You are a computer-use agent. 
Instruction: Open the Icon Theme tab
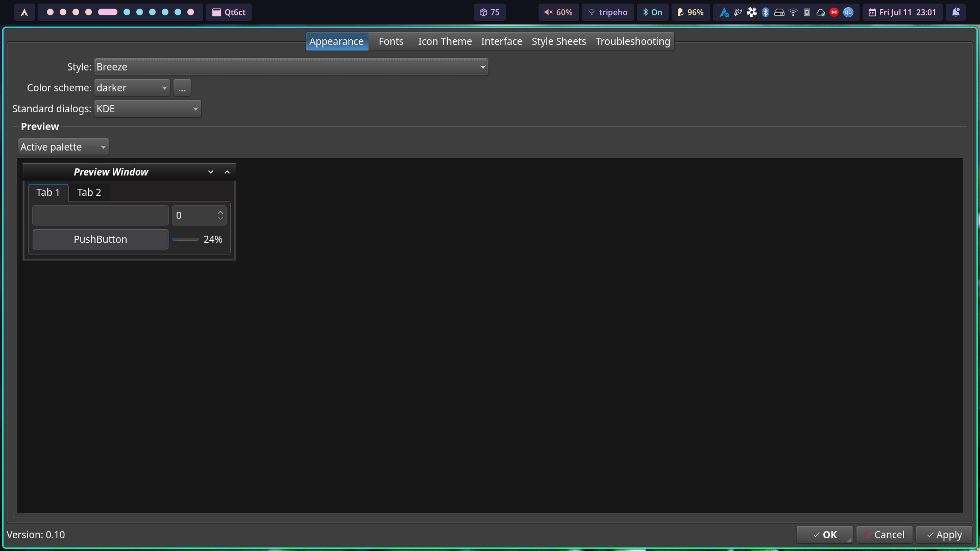click(445, 41)
